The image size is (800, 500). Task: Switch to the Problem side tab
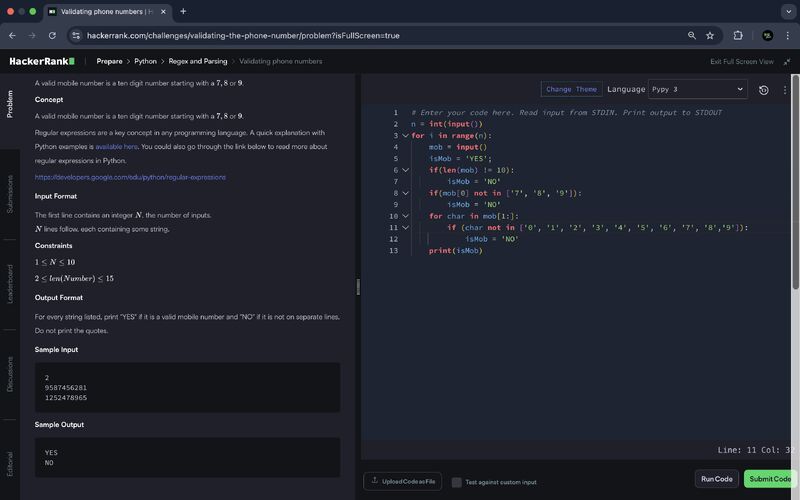[x=10, y=104]
